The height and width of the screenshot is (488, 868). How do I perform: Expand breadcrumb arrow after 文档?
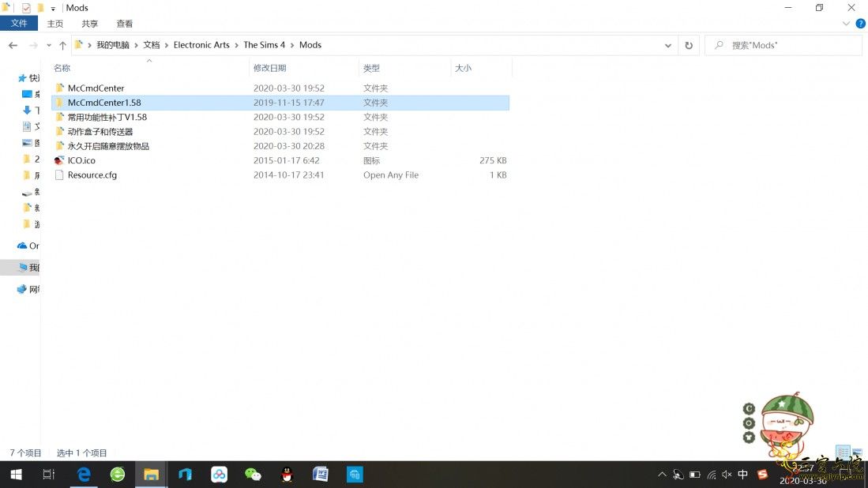tap(166, 45)
